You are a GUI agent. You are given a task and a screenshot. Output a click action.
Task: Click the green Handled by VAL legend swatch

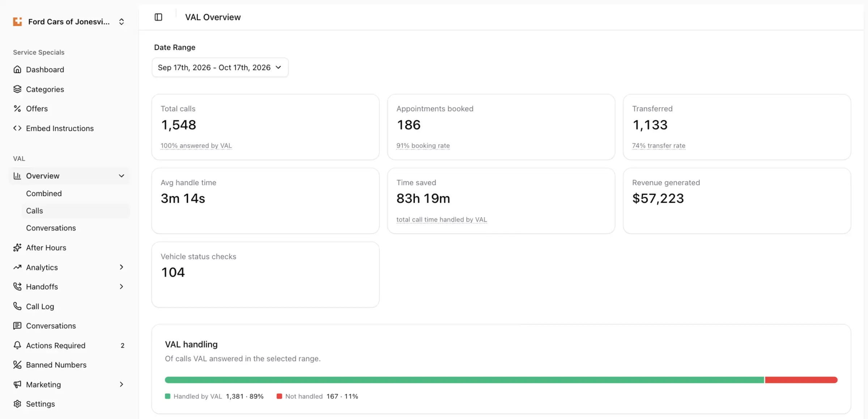click(x=167, y=396)
